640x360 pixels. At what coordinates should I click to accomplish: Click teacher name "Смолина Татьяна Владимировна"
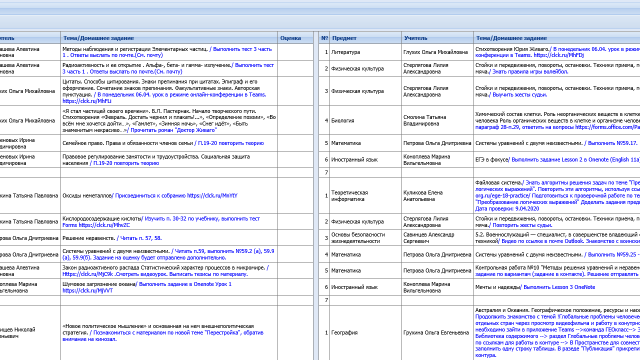pyautogui.click(x=424, y=120)
